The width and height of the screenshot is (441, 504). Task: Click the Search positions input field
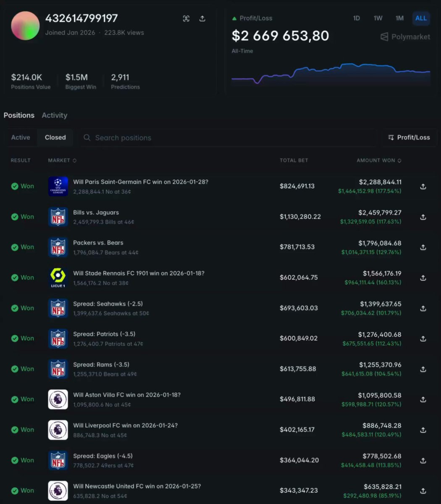(x=227, y=138)
